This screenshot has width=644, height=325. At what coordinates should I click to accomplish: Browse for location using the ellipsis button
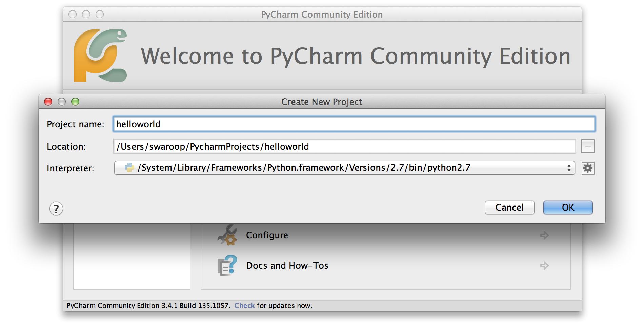[x=588, y=147]
